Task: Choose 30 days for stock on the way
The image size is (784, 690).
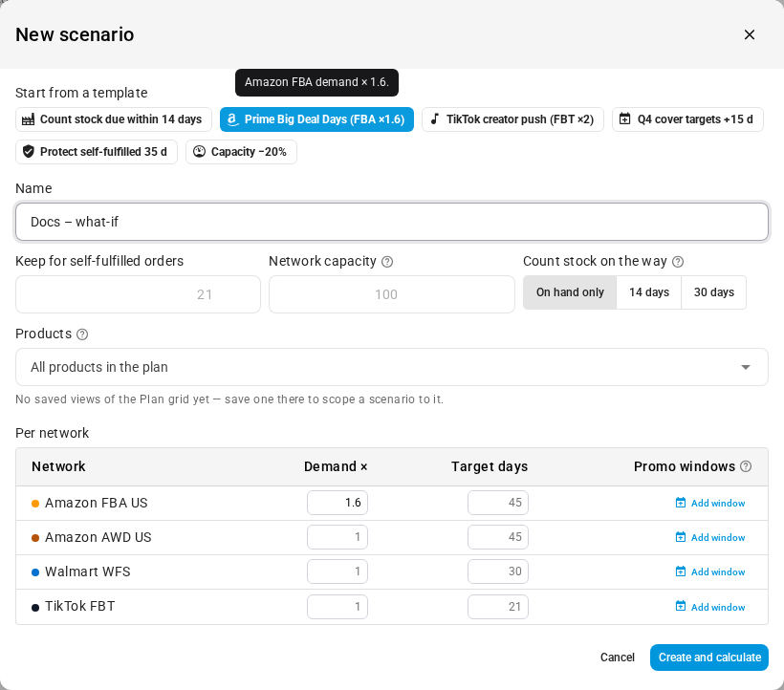Action: point(713,292)
